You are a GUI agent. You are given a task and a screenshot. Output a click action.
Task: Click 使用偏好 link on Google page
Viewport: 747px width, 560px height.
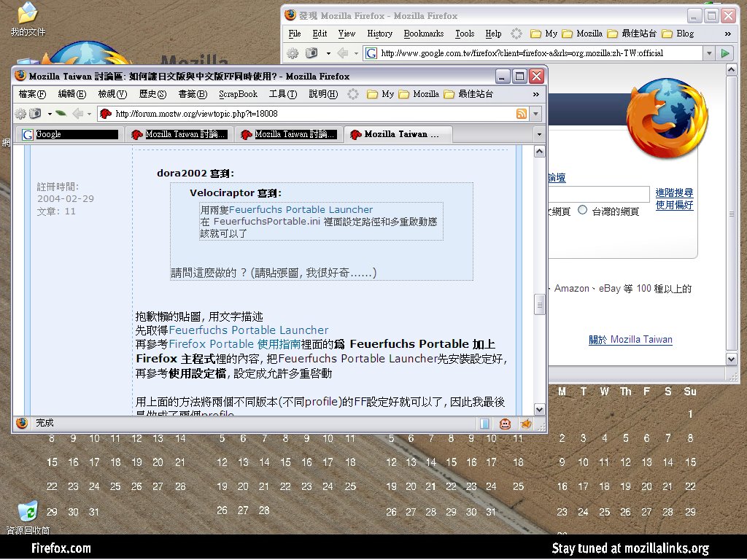674,205
